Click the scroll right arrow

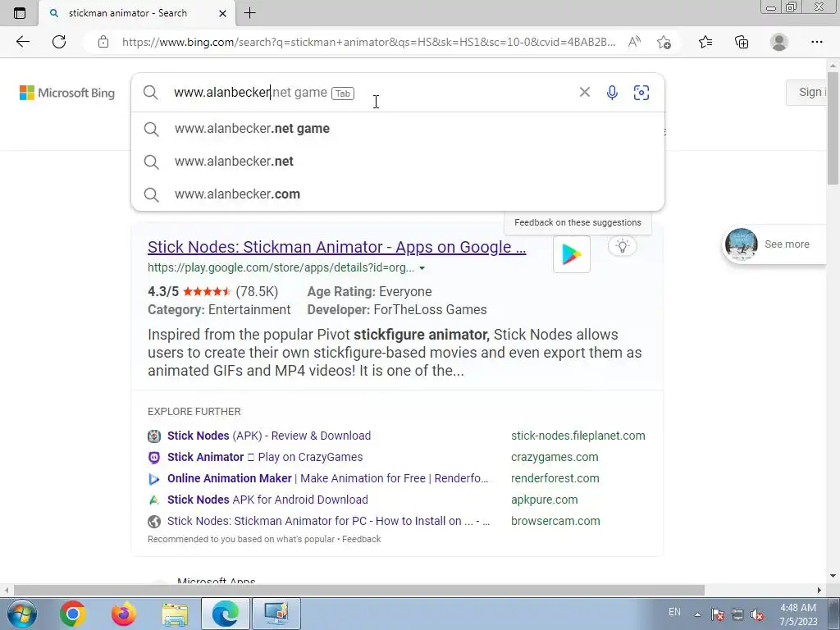coord(819,590)
